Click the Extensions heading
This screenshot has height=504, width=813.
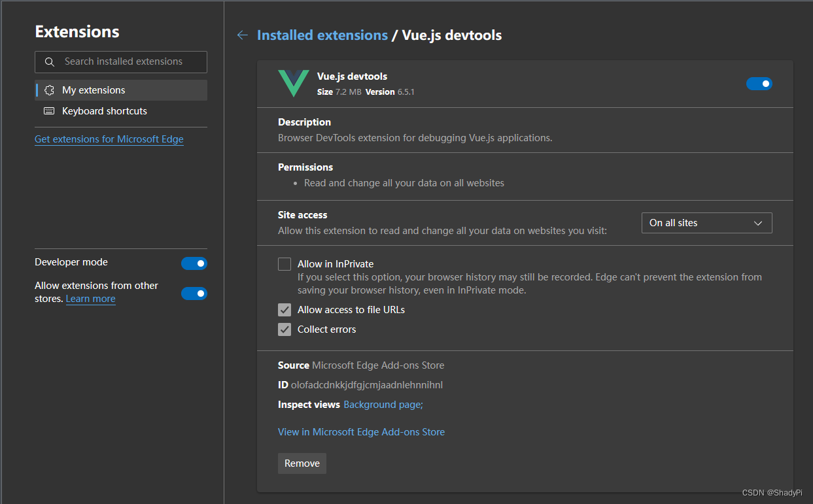click(77, 31)
